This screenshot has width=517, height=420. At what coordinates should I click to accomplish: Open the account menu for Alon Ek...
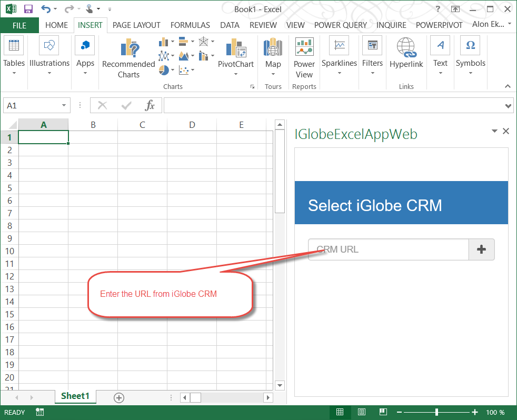click(492, 24)
